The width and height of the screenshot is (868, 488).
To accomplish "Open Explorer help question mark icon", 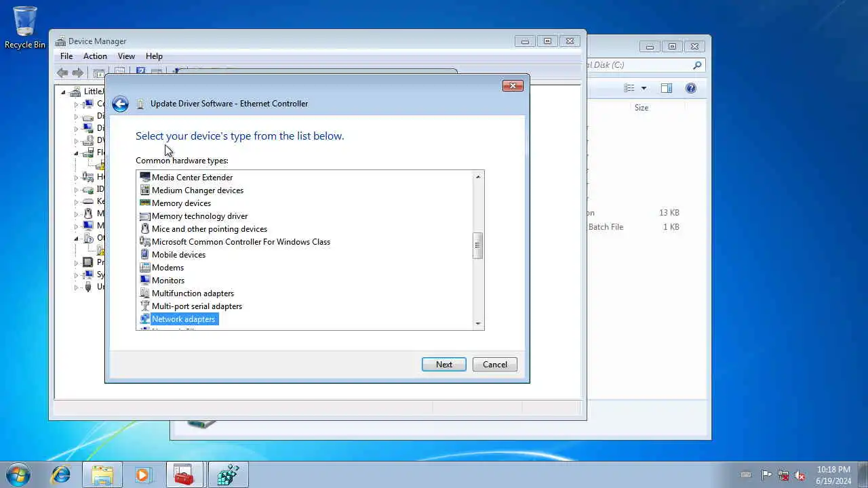I will [690, 88].
